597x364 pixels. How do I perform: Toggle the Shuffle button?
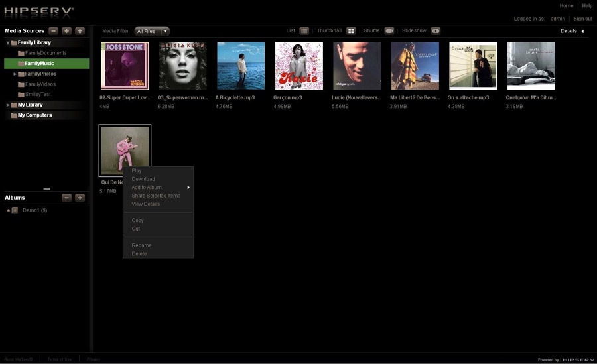point(389,31)
